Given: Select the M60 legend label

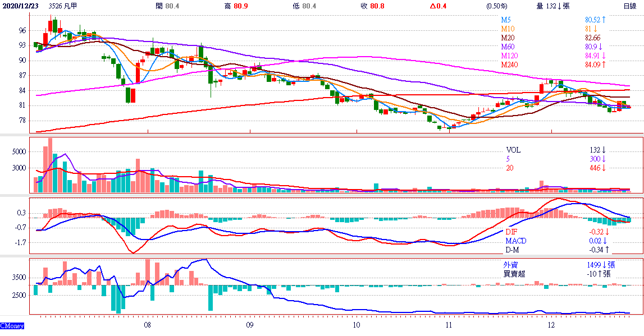Looking at the screenshot, I should pos(508,47).
